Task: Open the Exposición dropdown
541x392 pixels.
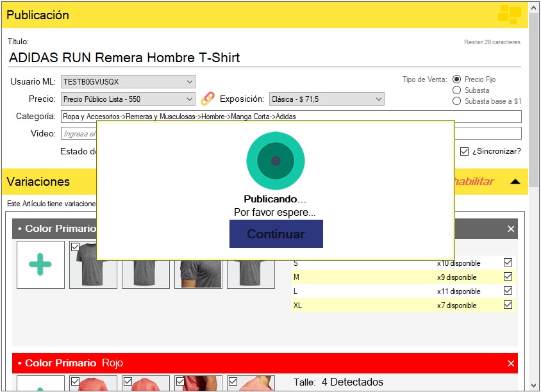Action: pyautogui.click(x=326, y=99)
